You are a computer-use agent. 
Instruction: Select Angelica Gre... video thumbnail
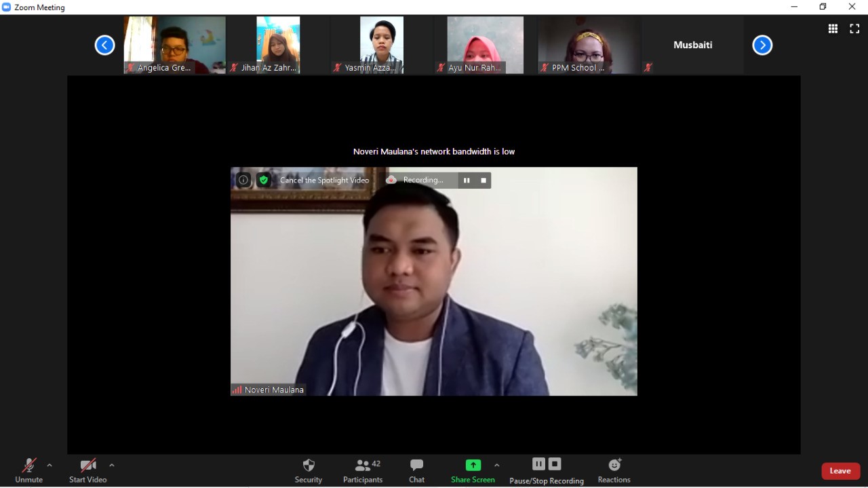(175, 45)
